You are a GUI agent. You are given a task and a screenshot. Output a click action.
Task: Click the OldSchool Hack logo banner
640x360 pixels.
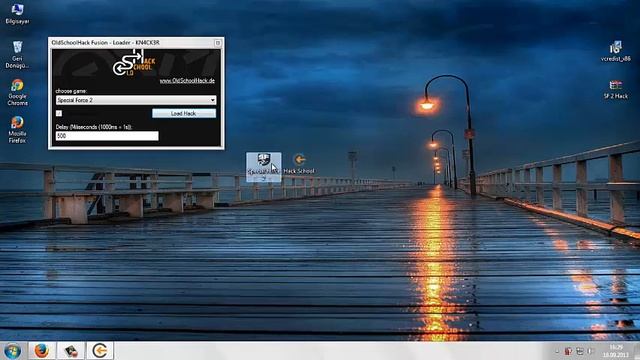pos(135,63)
